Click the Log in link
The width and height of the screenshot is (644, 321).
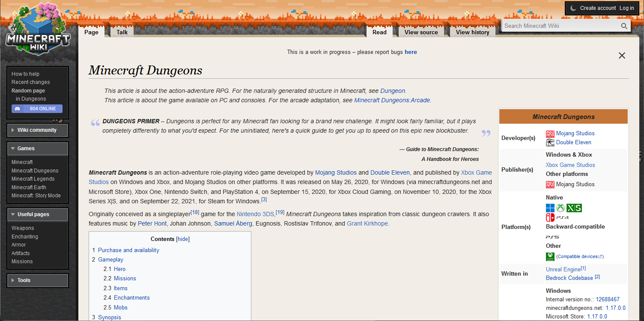click(626, 8)
